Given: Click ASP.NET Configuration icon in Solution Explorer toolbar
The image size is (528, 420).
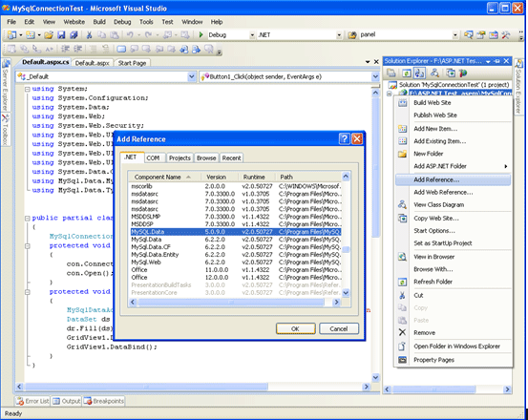Looking at the screenshot, I should [463, 73].
